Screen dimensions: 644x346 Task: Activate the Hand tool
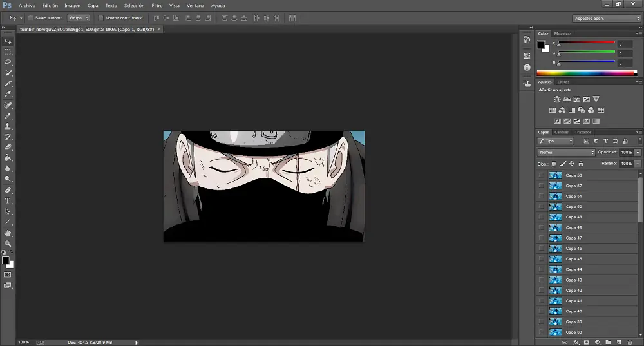(x=8, y=233)
